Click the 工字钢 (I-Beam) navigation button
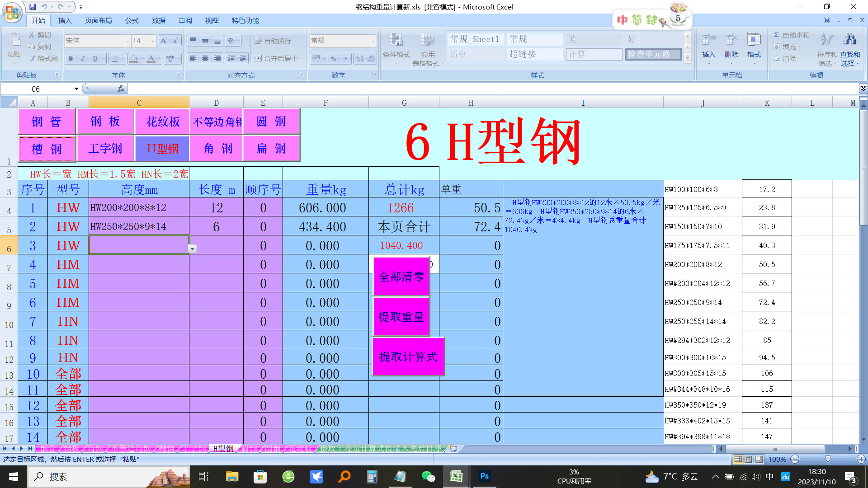Viewport: 868px width, 488px height. 105,148
